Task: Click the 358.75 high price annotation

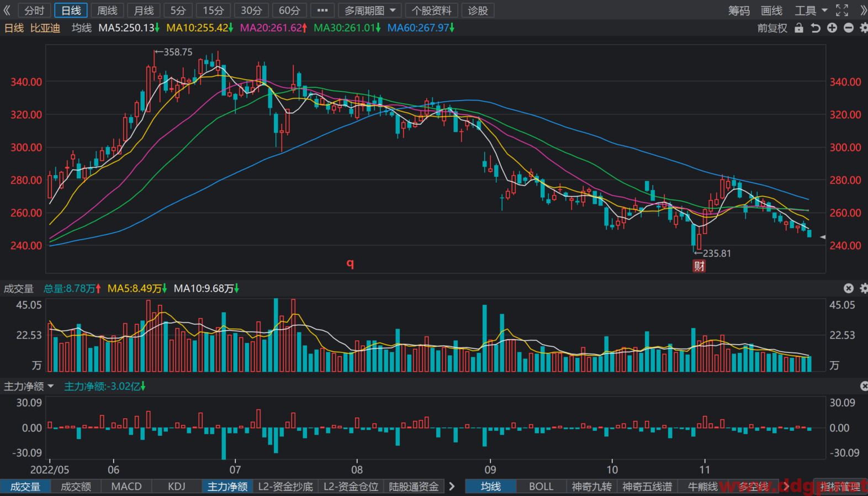Action: pyautogui.click(x=174, y=52)
